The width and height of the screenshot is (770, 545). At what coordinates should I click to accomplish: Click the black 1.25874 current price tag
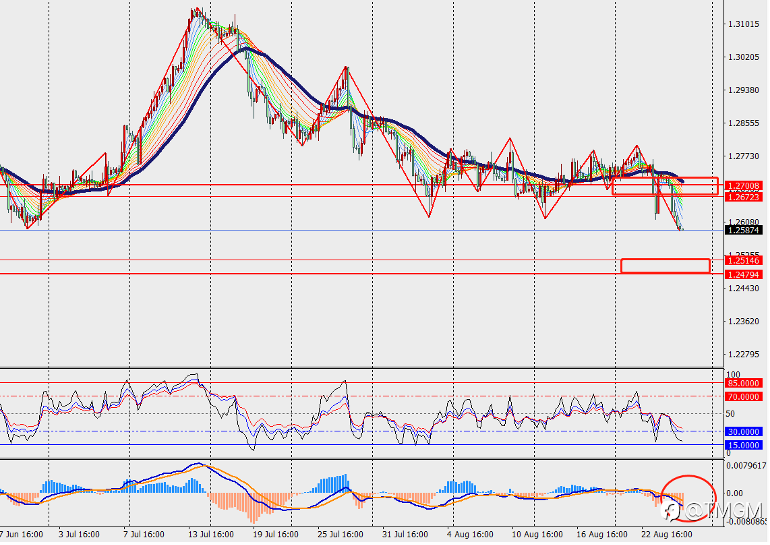[x=744, y=230]
